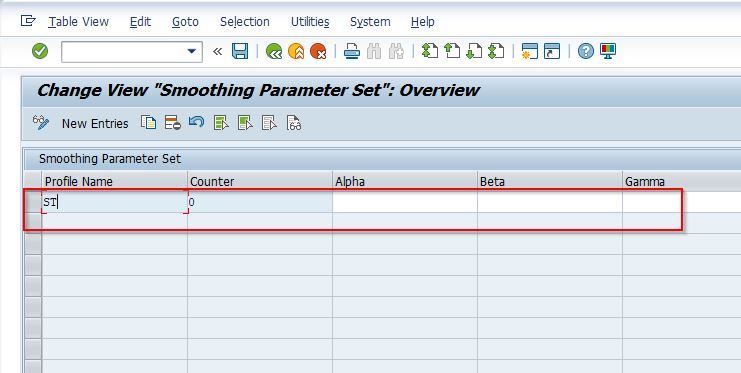The width and height of the screenshot is (741, 373).
Task: Go to Next Page icon
Action: click(x=474, y=51)
